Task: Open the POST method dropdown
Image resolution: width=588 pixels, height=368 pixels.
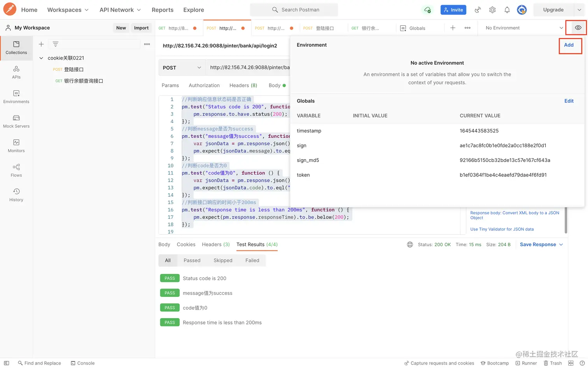Action: tap(182, 68)
